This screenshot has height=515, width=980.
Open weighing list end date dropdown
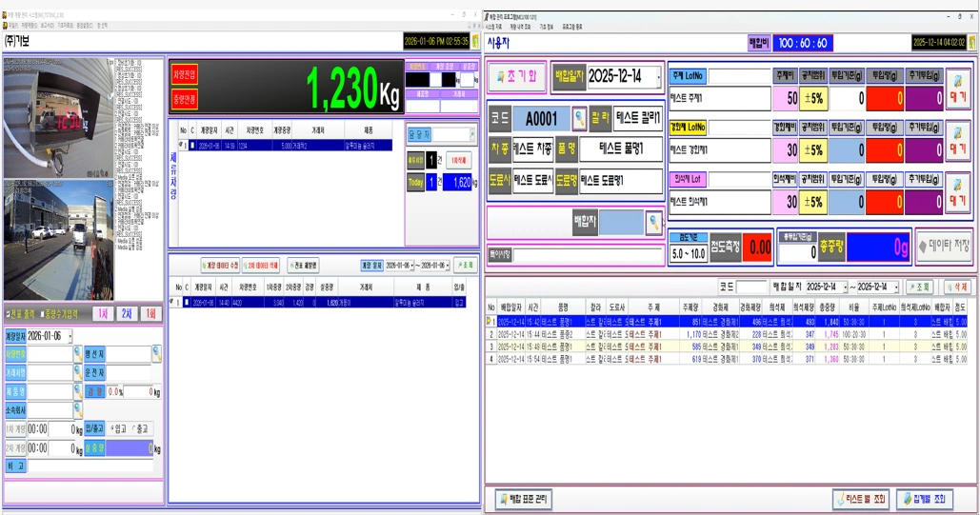(x=447, y=265)
